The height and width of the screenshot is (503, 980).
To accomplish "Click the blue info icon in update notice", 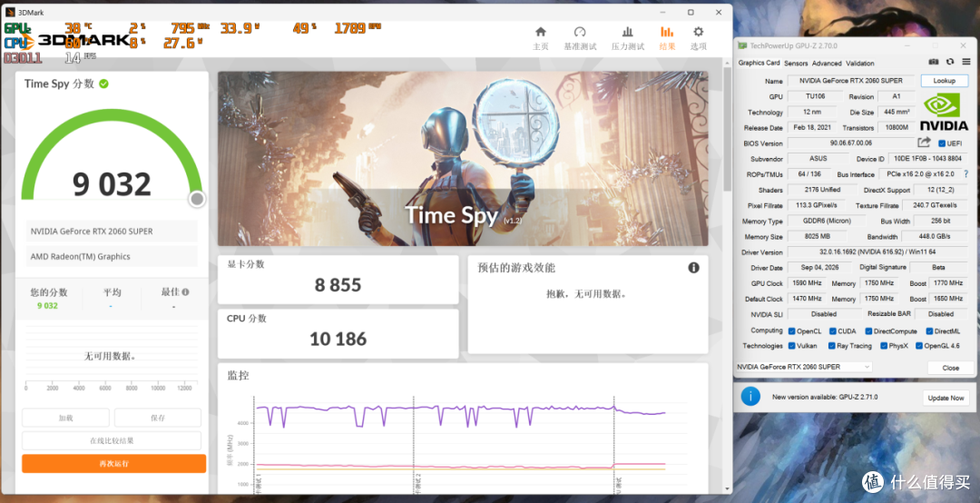I will coord(750,397).
